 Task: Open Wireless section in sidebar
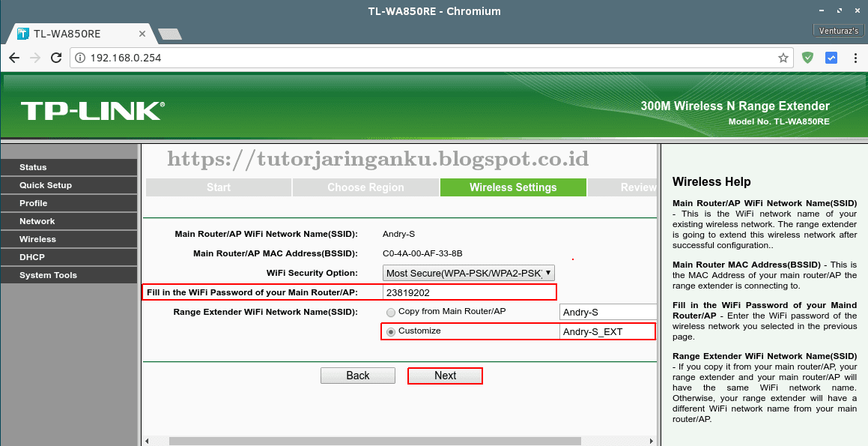pos(69,239)
